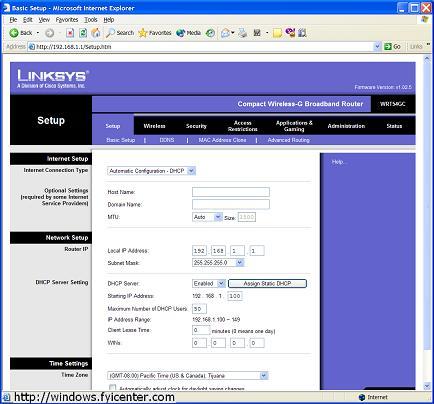Click the Help... link in side panel
The height and width of the screenshot is (404, 434).
339,162
